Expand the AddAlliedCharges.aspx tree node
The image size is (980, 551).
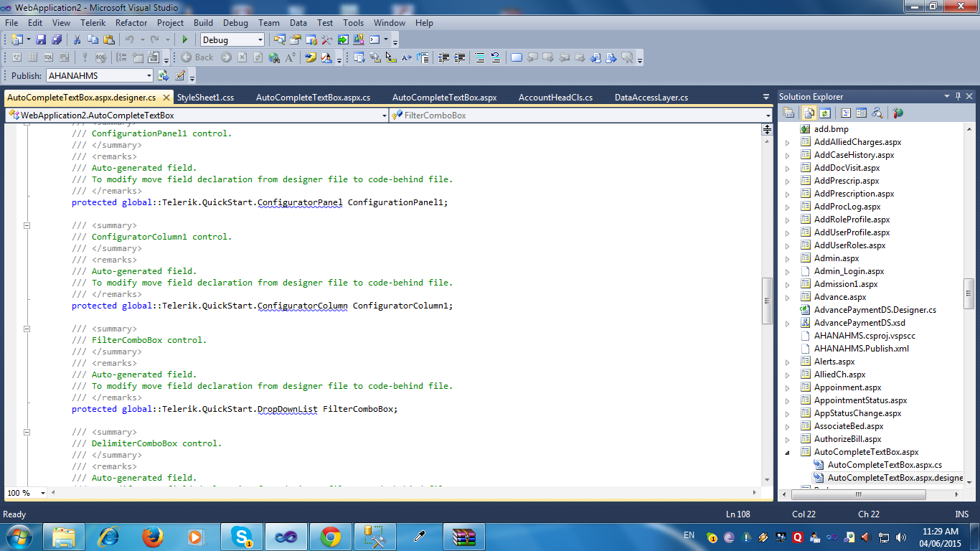787,142
